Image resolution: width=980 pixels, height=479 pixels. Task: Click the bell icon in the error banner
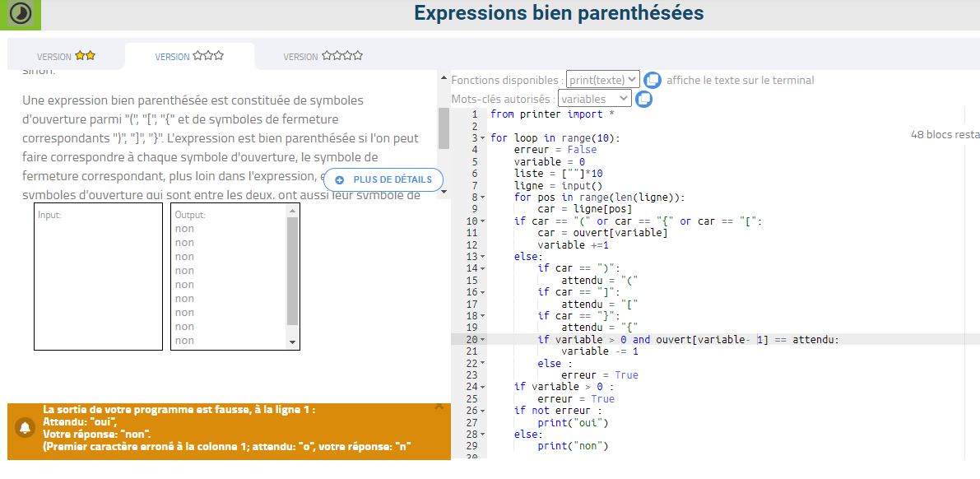pyautogui.click(x=26, y=428)
